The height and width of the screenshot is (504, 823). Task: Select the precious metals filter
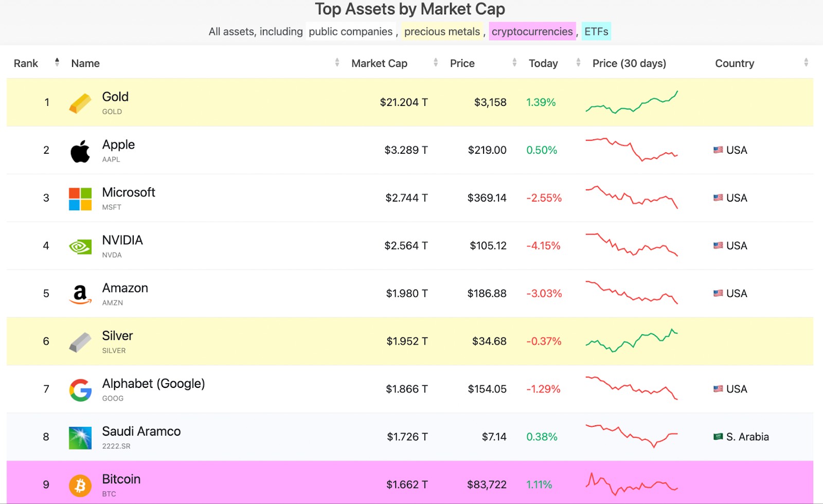point(442,31)
